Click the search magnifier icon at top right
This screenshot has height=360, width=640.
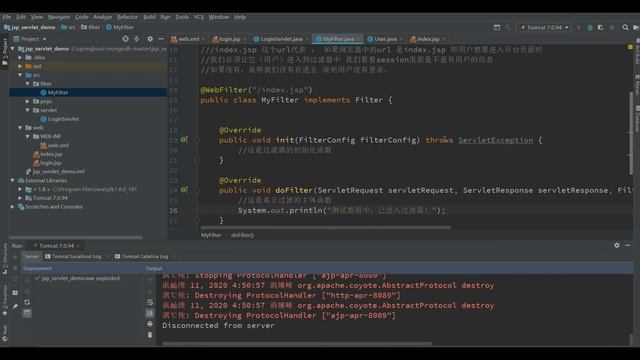click(x=625, y=27)
